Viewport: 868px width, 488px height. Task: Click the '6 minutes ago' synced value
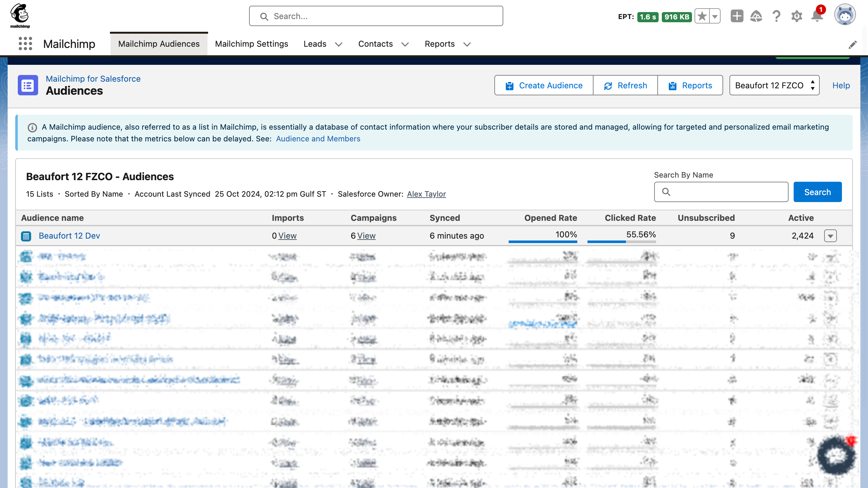point(457,235)
